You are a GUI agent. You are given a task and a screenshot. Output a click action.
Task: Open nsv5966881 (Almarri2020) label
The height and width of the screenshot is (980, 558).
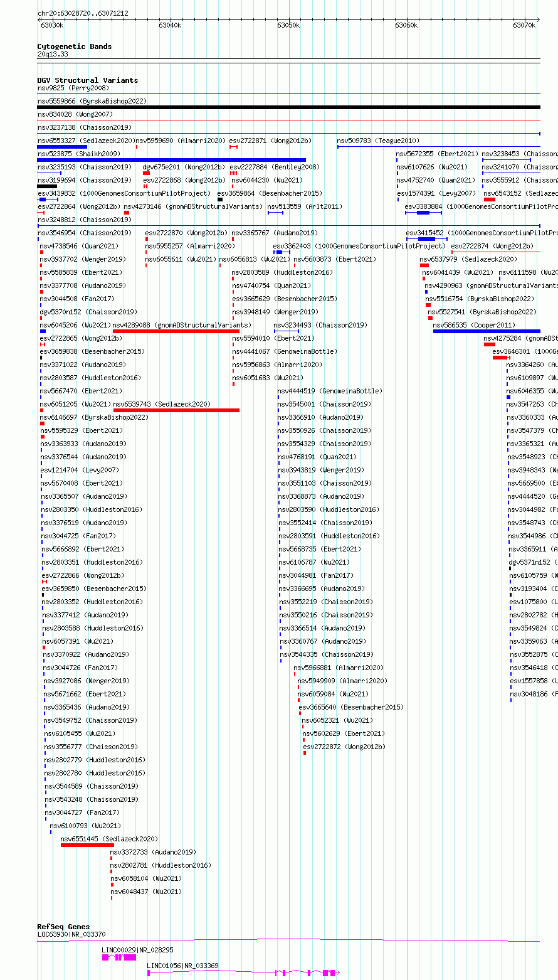[x=339, y=668]
